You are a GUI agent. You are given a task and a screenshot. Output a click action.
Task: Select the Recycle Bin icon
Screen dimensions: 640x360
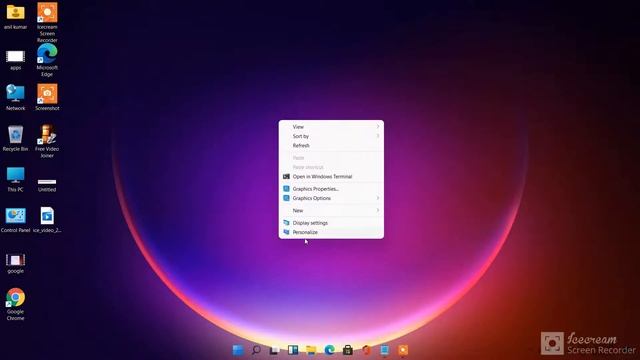(x=16, y=138)
